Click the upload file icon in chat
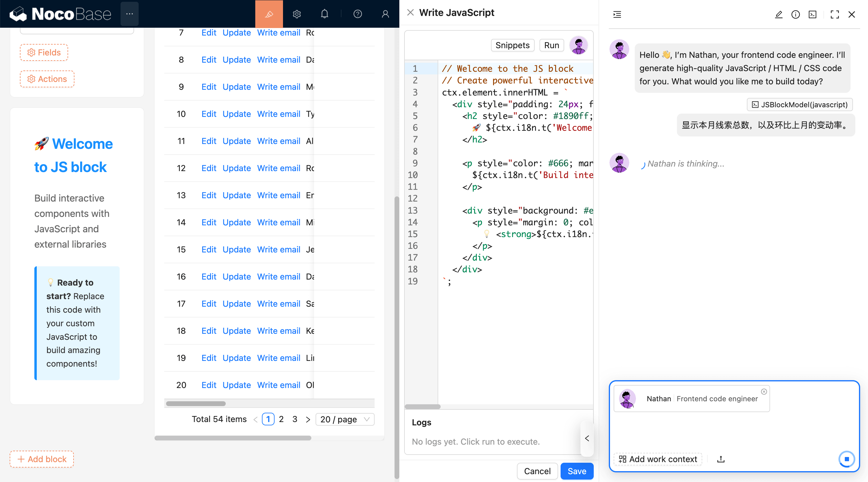 720,459
